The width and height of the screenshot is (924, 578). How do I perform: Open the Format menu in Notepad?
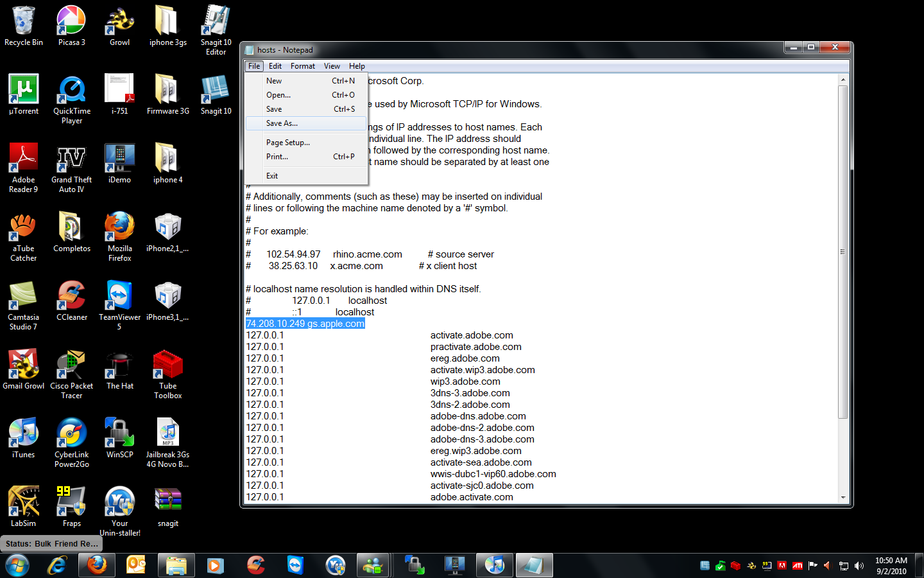(303, 66)
